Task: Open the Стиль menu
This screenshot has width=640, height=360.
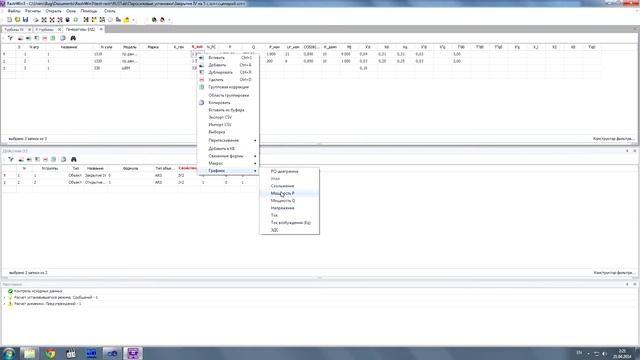Action: click(109, 11)
